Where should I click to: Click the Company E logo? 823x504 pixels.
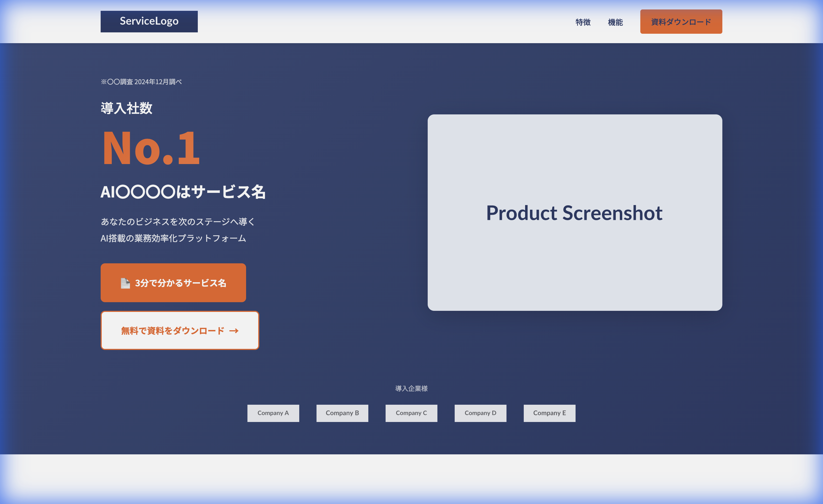[x=549, y=413]
